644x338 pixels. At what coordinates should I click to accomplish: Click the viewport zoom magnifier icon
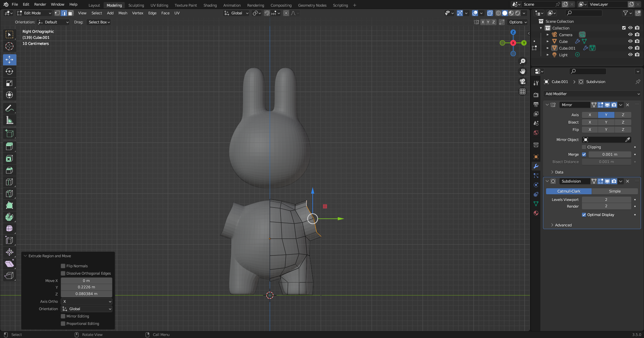(523, 61)
